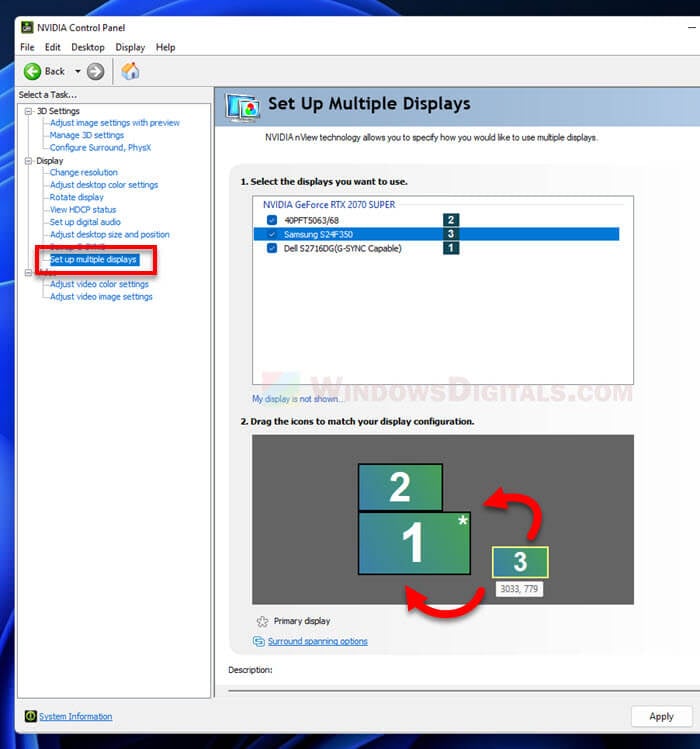700x749 pixels.
Task: Open the Desktop menu
Action: (88, 47)
